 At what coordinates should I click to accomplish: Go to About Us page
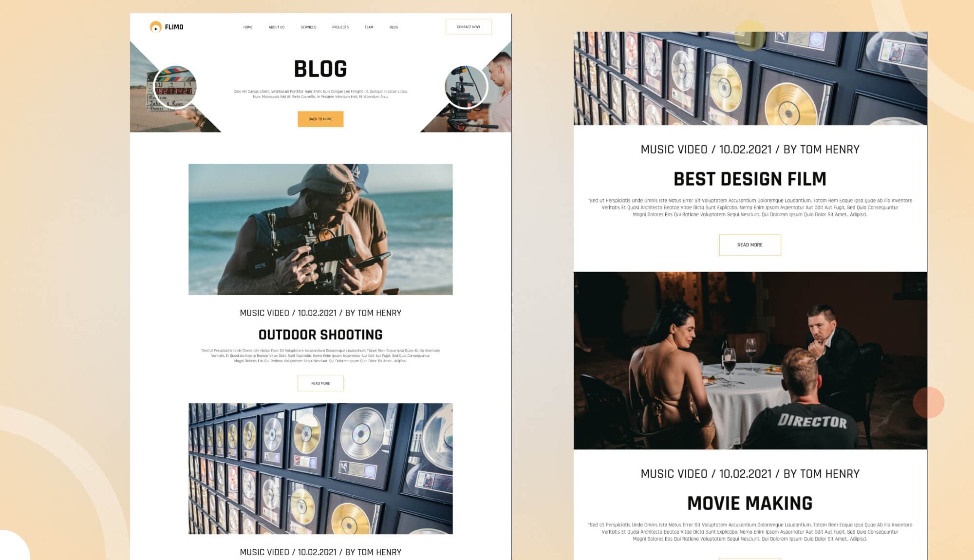276,27
